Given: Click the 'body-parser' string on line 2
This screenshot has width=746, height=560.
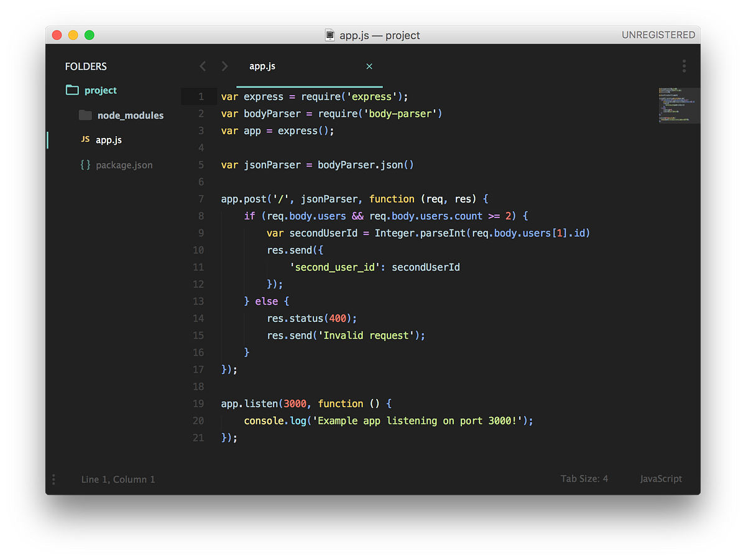Looking at the screenshot, I should pos(400,114).
